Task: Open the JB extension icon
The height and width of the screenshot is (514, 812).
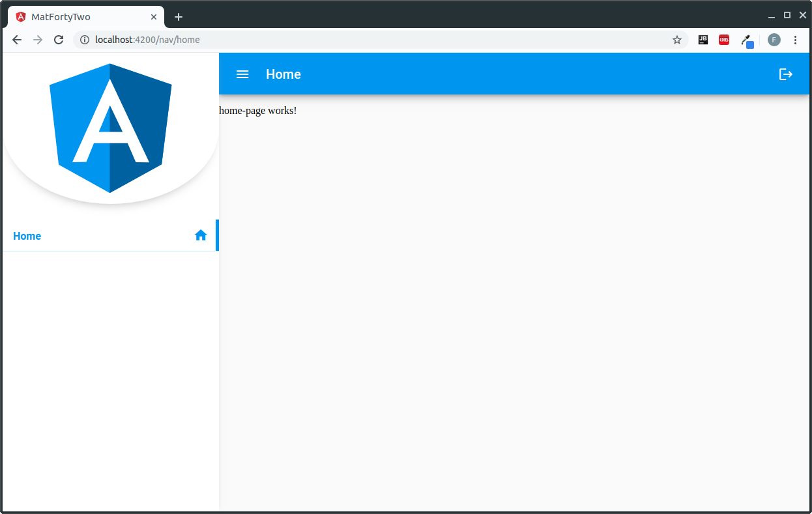Action: [703, 40]
